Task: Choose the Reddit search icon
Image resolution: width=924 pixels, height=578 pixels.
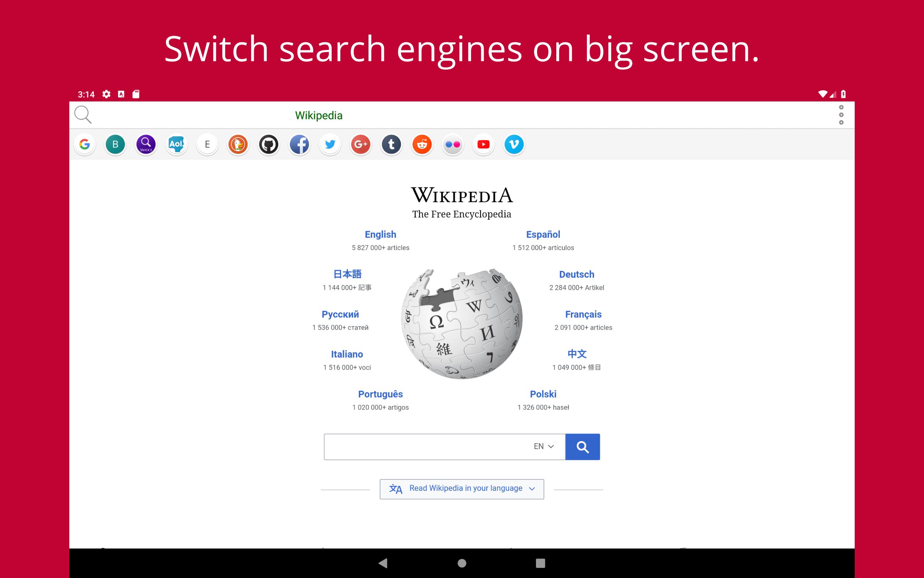Action: 422,144
